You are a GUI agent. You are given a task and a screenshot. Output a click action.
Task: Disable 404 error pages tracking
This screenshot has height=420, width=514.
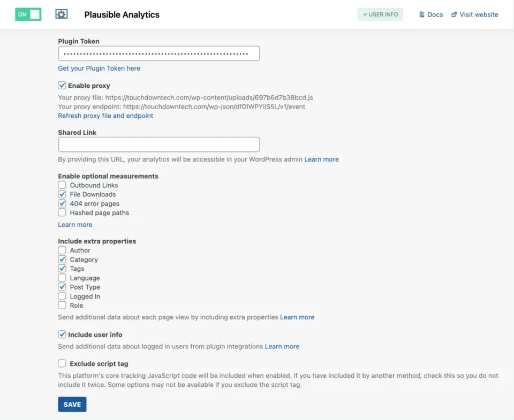(x=62, y=203)
